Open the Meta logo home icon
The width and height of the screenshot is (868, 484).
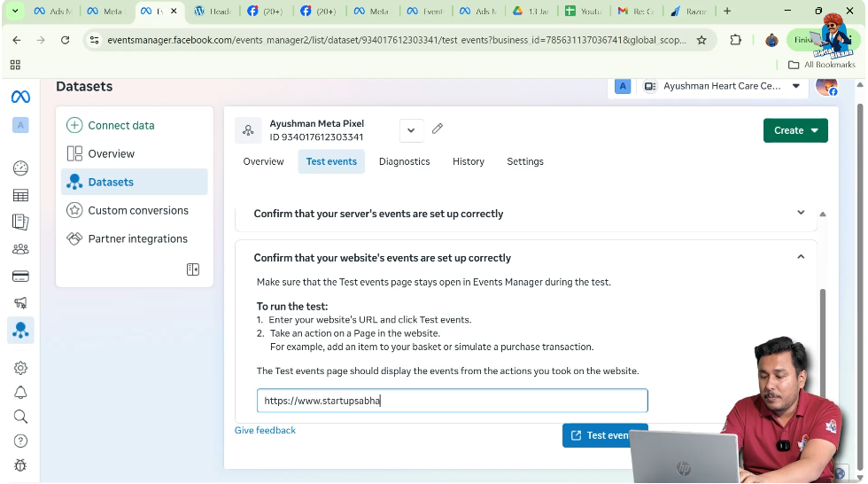(20, 97)
